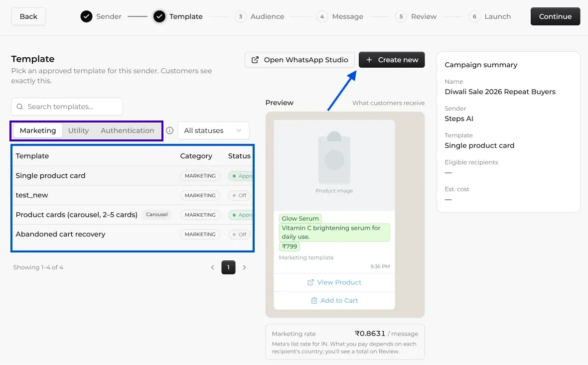The width and height of the screenshot is (588, 365).
Task: Go to previous page of templates
Action: pos(213,267)
